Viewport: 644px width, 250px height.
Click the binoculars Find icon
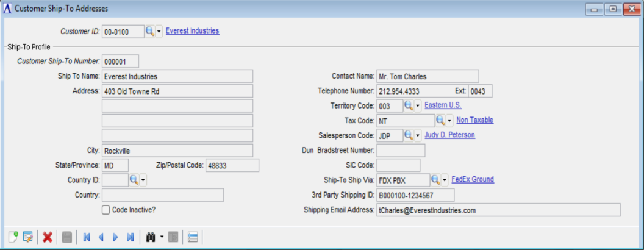point(151,237)
